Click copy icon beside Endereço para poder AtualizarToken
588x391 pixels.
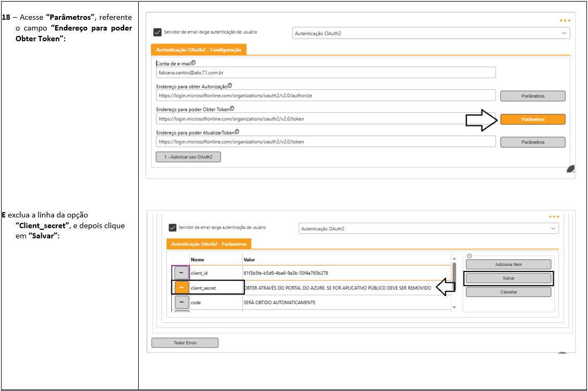pyautogui.click(x=237, y=132)
